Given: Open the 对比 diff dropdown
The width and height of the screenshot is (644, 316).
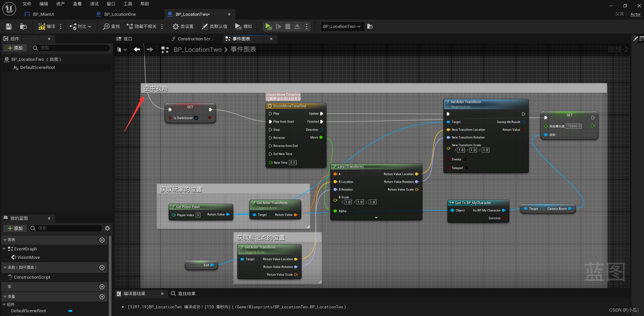Looking at the screenshot, I should (x=80, y=27).
